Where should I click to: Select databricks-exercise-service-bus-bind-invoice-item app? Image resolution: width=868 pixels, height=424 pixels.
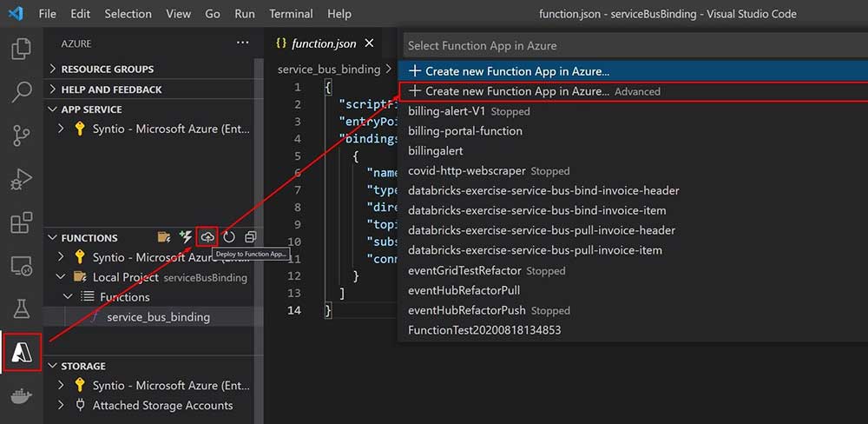[633, 210]
